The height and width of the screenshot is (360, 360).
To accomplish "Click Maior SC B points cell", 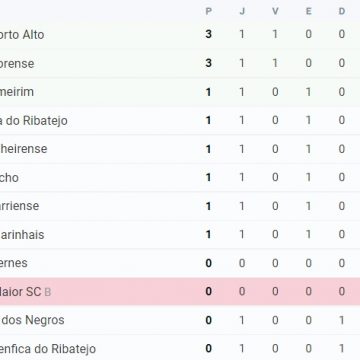I will [x=209, y=292].
